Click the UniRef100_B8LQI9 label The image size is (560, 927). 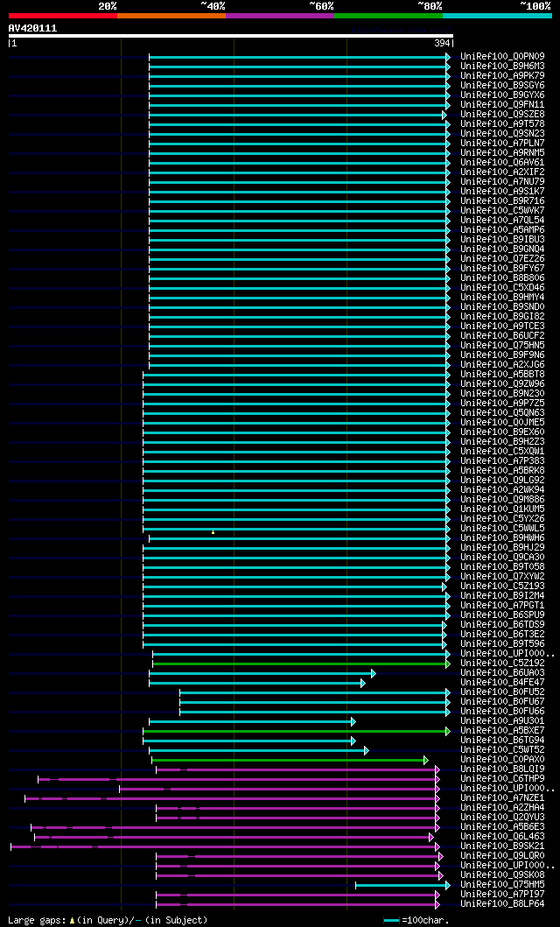[x=503, y=769]
